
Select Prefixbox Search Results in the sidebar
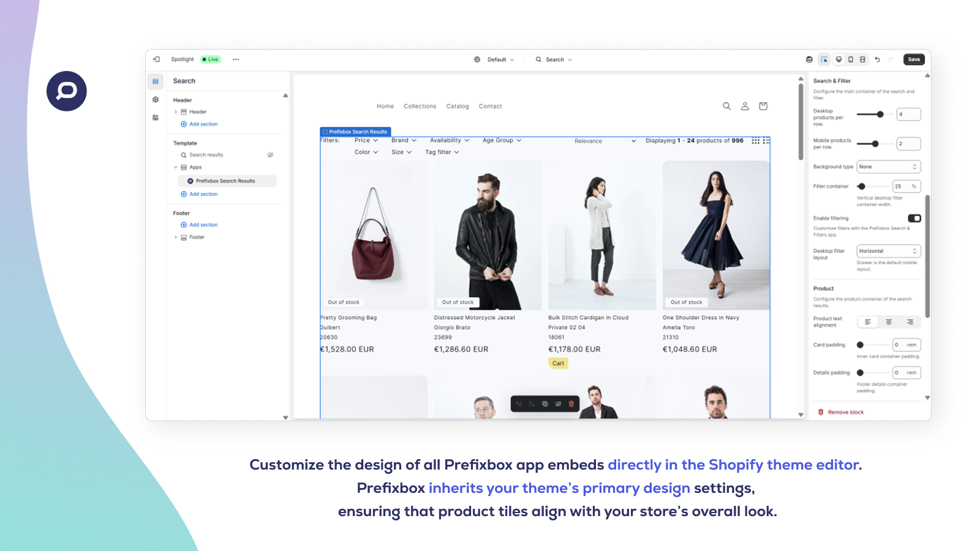click(x=227, y=181)
